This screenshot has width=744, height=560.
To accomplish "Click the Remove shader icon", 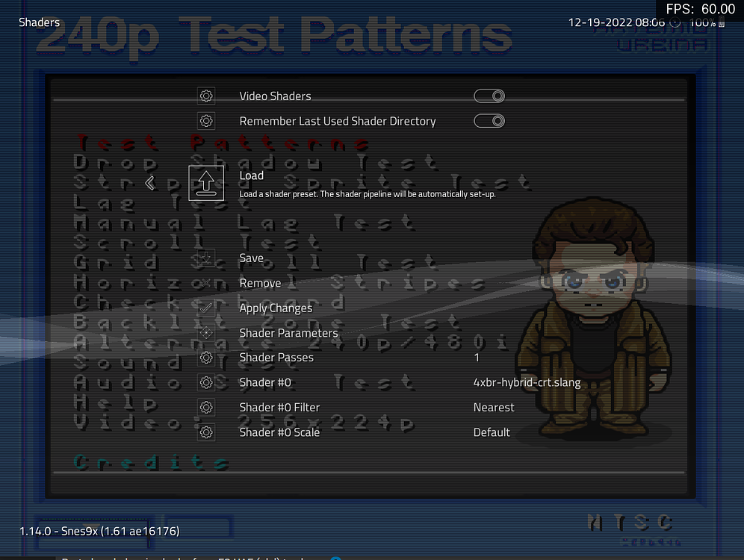I will (206, 282).
